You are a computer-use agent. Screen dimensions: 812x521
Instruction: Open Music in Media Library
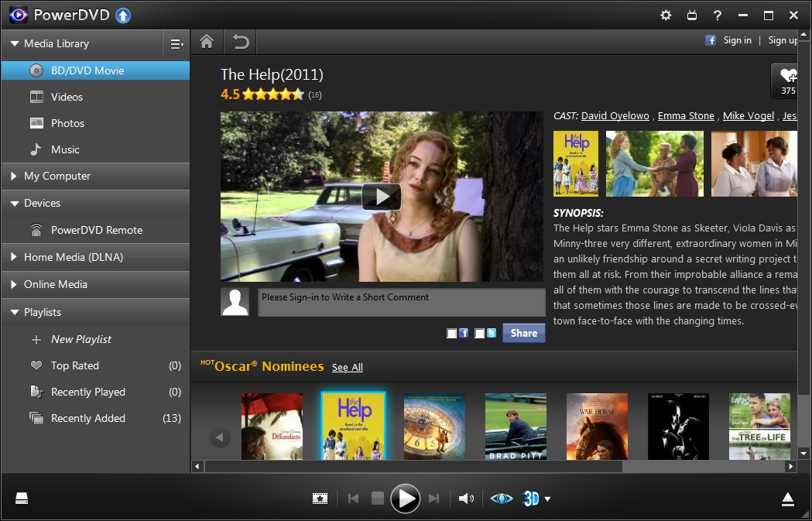[x=95, y=149]
